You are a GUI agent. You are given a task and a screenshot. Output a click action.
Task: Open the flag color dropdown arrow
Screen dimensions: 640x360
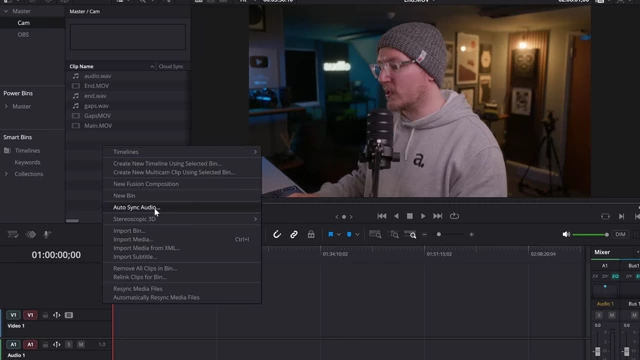click(339, 235)
